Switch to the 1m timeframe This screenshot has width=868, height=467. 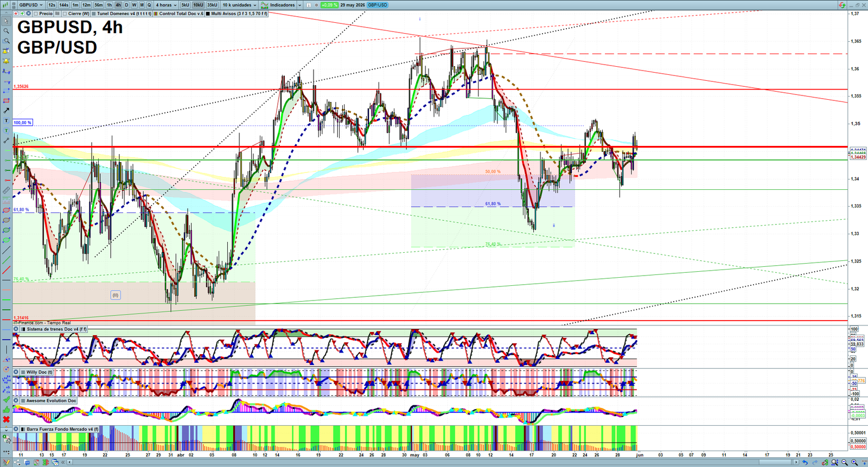pos(75,5)
